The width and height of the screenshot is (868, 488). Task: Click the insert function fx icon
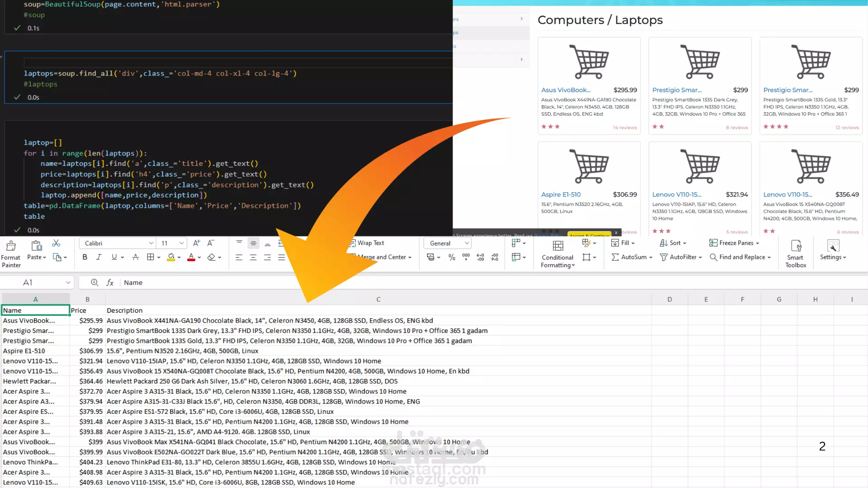110,282
